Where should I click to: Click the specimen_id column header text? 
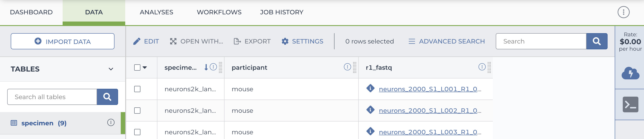coord(180,68)
